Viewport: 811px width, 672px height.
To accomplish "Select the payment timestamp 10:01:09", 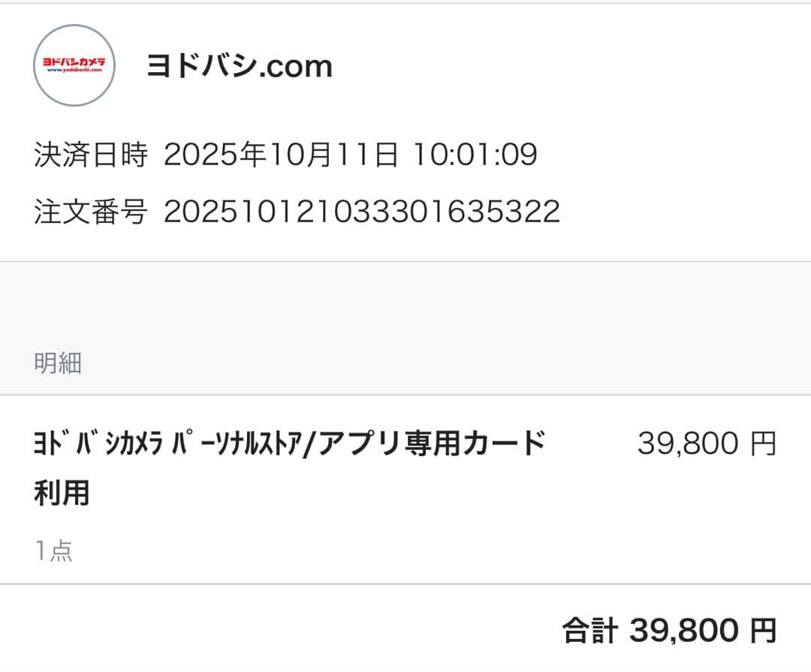I will (476, 155).
